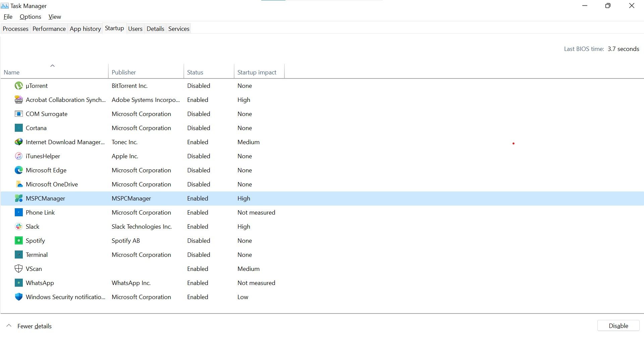The image size is (644, 338).
Task: Click the VScan shield icon
Action: 19,269
